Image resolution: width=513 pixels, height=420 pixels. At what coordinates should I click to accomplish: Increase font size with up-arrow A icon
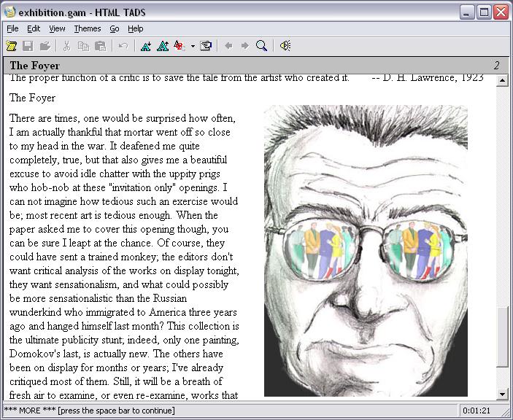pyautogui.click(x=163, y=46)
